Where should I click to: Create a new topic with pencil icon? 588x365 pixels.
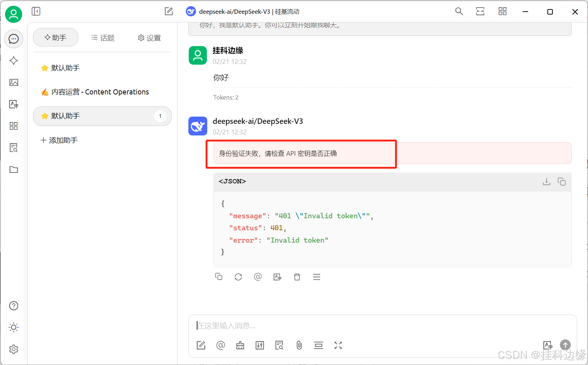pyautogui.click(x=169, y=11)
